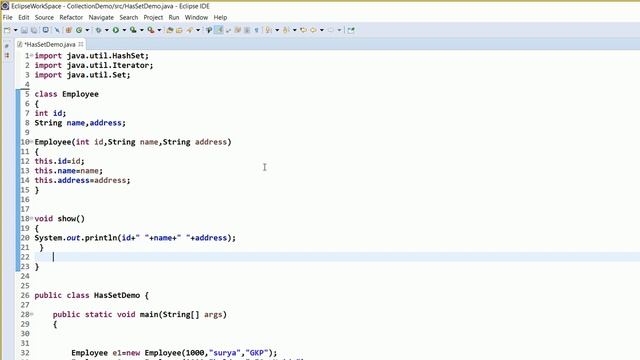Click the Debug bug icon

[x=98, y=30]
